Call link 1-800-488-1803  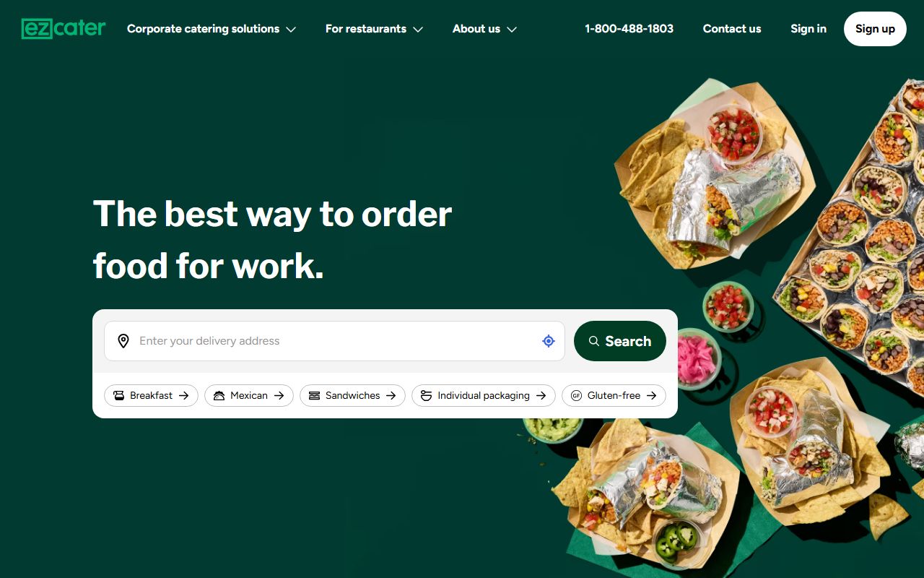click(x=629, y=29)
